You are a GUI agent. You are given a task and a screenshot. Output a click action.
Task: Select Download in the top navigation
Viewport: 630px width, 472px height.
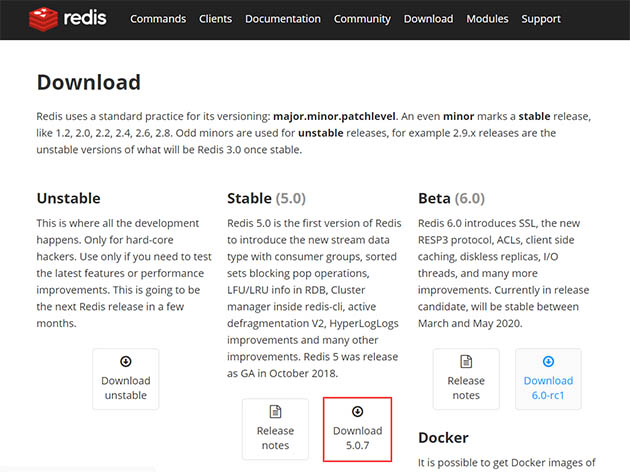(428, 19)
